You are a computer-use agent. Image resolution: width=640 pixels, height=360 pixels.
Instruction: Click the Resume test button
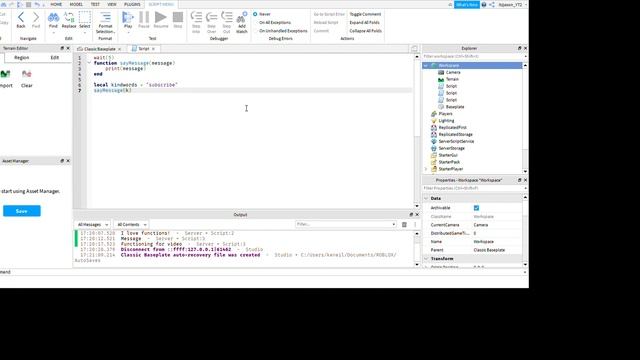point(161,17)
